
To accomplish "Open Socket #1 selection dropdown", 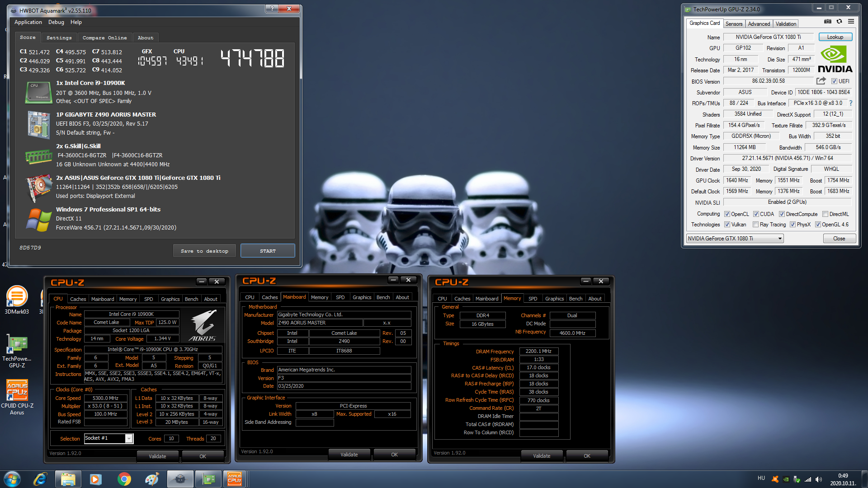I will click(108, 438).
